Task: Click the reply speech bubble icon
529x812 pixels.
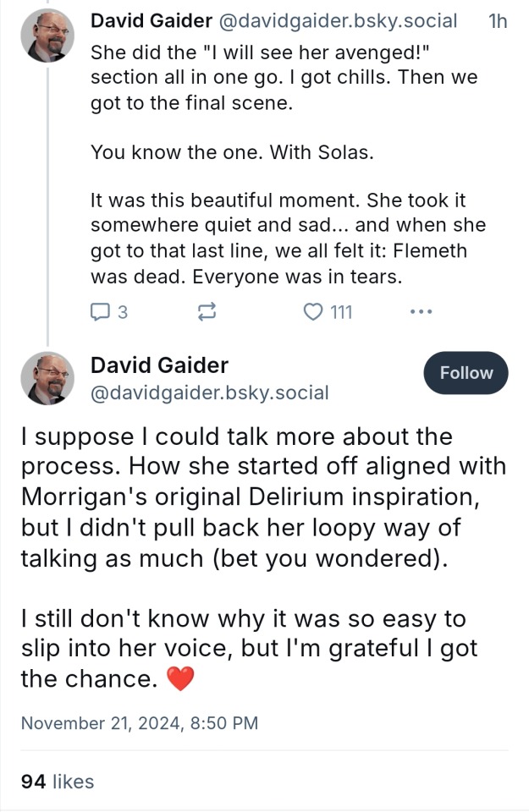Action: pos(99,312)
